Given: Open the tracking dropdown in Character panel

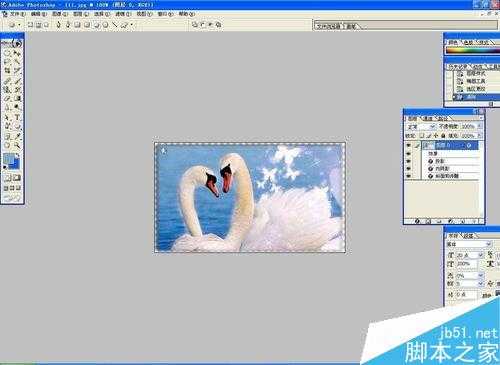Looking at the screenshot, I should (x=481, y=284).
